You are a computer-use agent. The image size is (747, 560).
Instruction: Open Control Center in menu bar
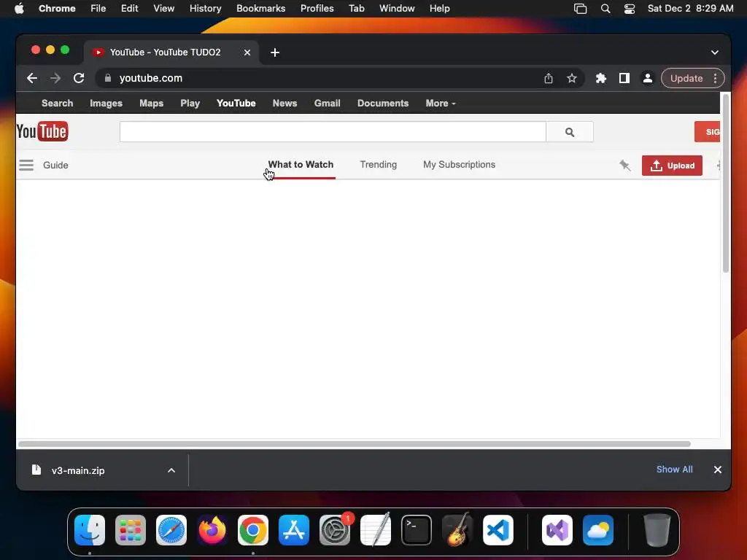pos(630,9)
